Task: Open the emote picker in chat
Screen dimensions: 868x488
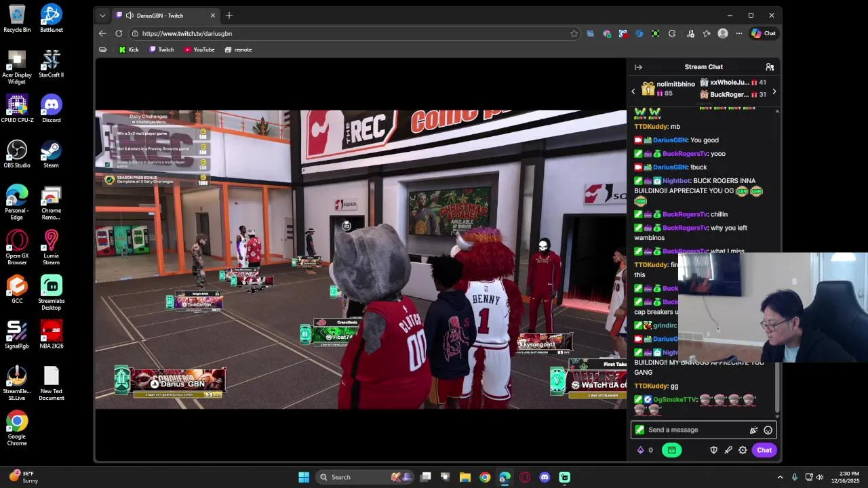Action: coord(768,430)
